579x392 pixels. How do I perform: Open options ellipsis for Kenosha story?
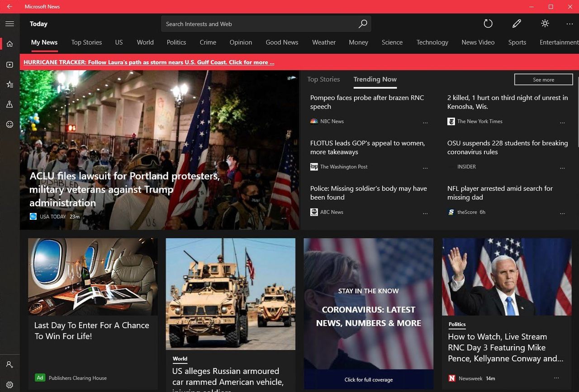pos(562,123)
